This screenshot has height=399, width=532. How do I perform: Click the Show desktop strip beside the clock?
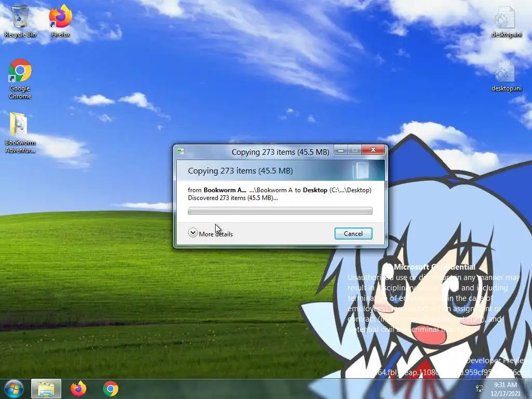(x=528, y=389)
